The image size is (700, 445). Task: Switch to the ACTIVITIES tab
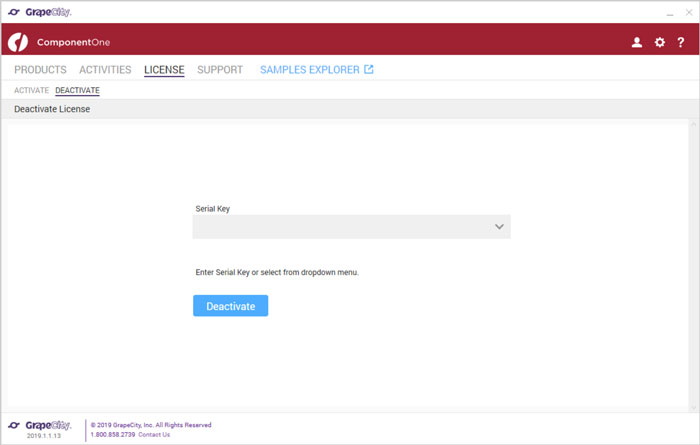pos(105,70)
